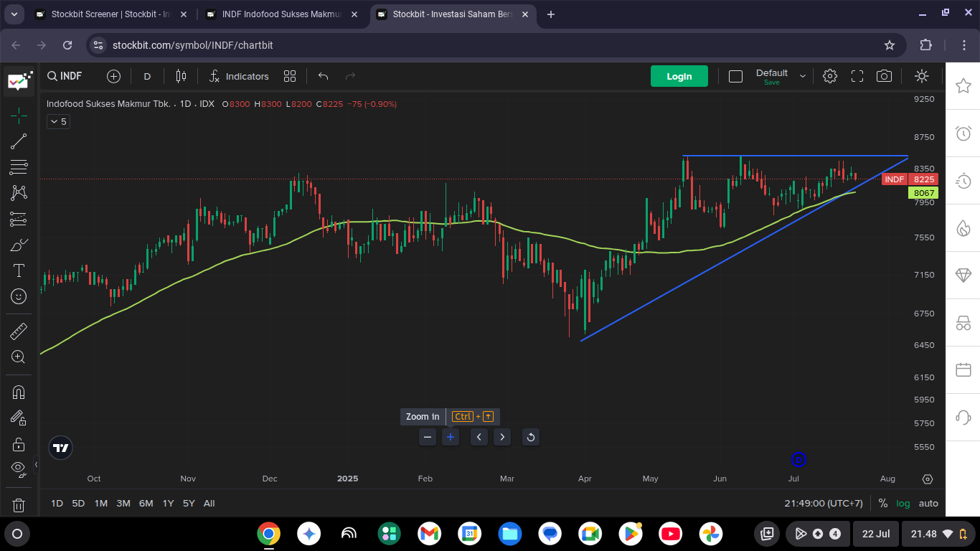Open the watchlist star icon

(963, 86)
